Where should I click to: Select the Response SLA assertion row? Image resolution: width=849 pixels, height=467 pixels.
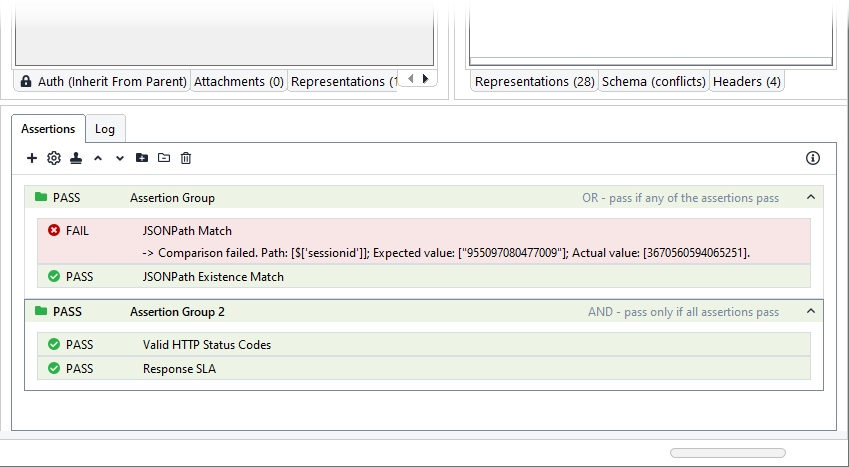click(424, 368)
